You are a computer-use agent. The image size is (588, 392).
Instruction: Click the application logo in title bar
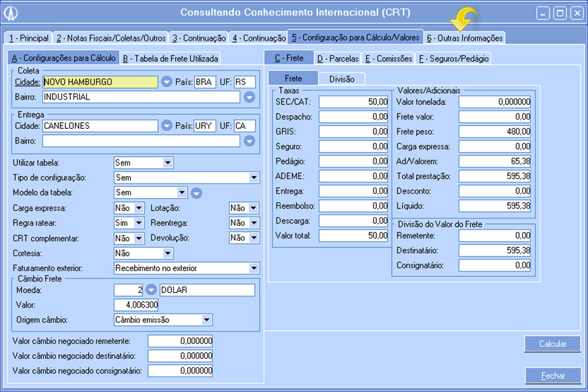11,13
